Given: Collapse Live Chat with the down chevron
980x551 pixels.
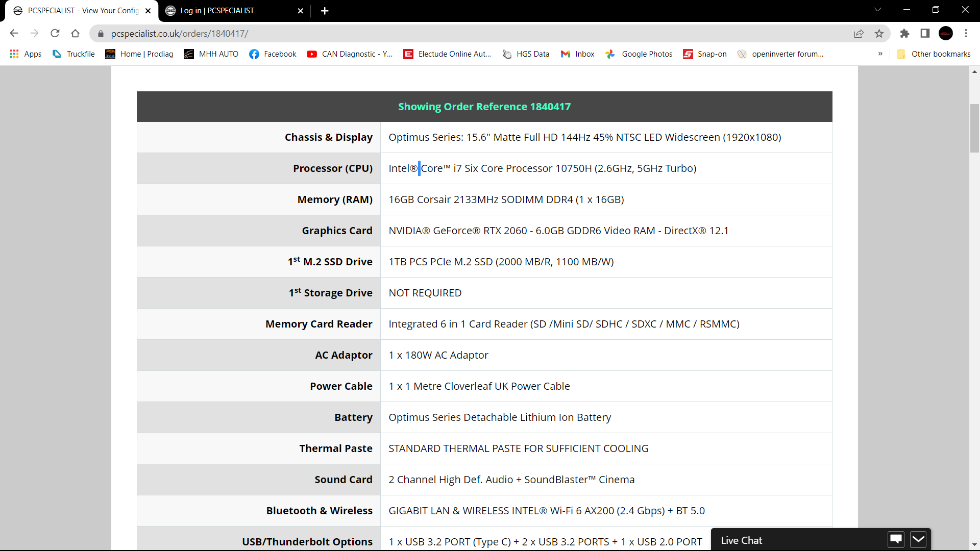Looking at the screenshot, I should [918, 539].
